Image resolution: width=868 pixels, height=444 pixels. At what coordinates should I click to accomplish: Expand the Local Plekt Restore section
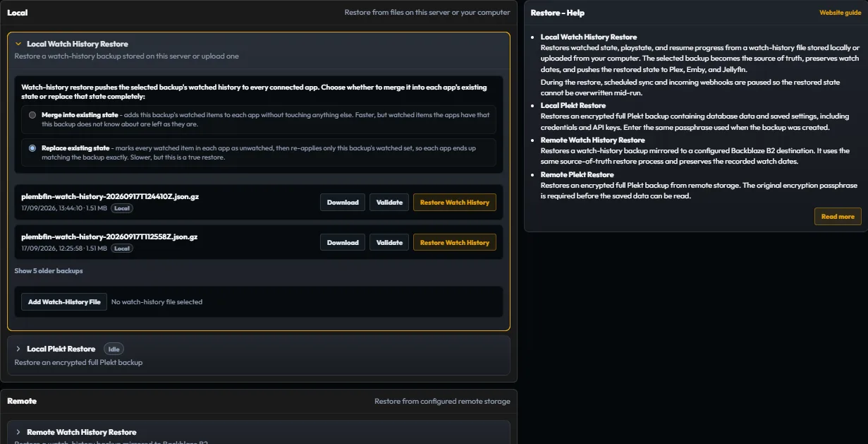pyautogui.click(x=18, y=349)
